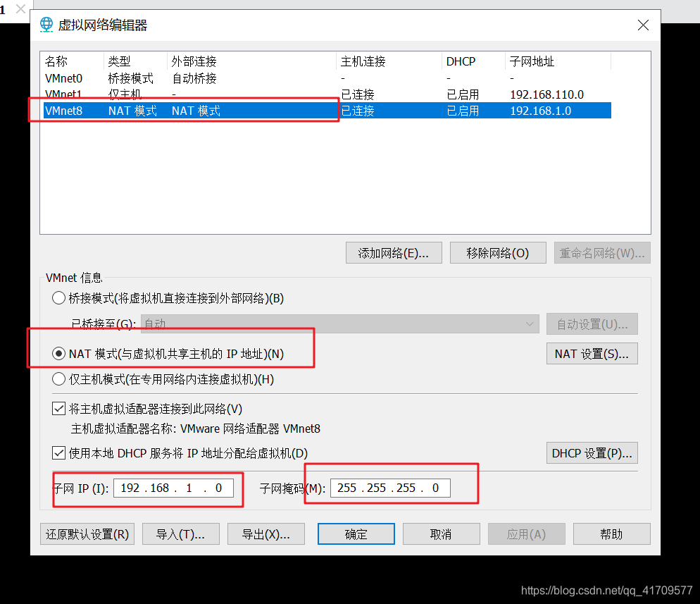Click 还原默认设置(R) button
The width and height of the screenshot is (700, 604).
point(87,534)
